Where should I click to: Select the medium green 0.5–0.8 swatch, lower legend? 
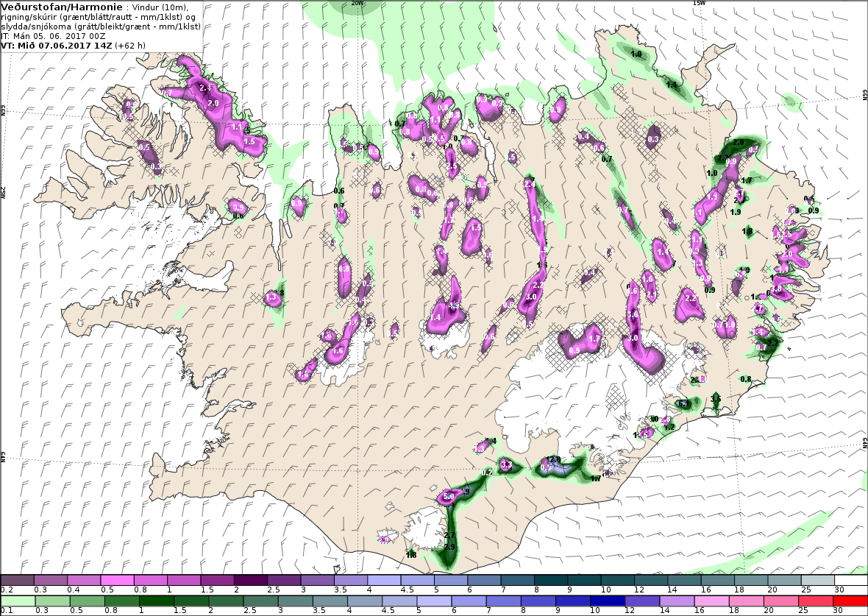87,601
